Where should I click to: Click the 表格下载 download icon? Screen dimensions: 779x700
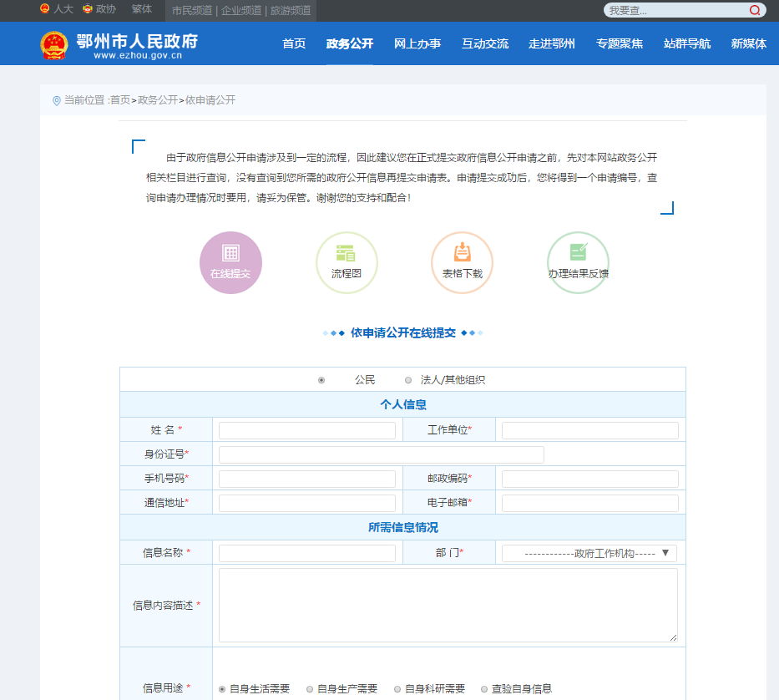[462, 262]
